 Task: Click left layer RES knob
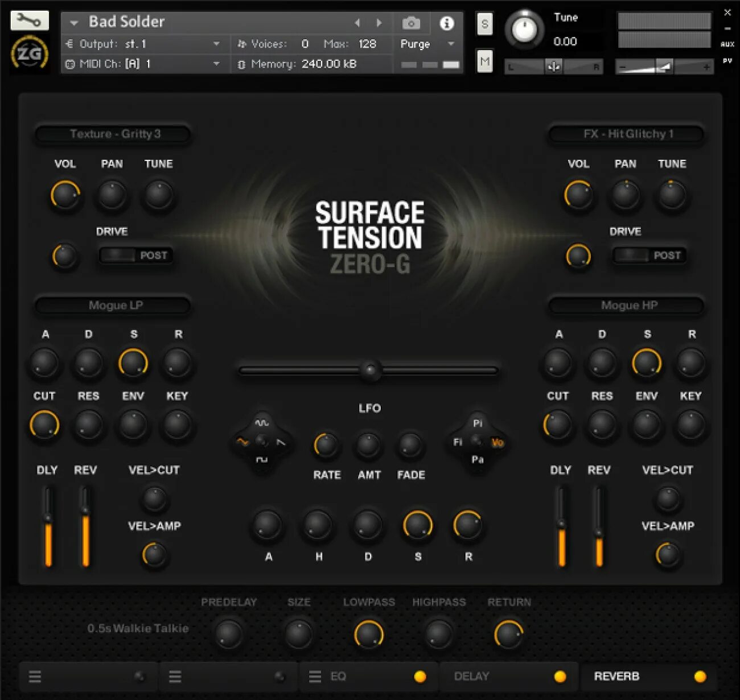click(89, 425)
